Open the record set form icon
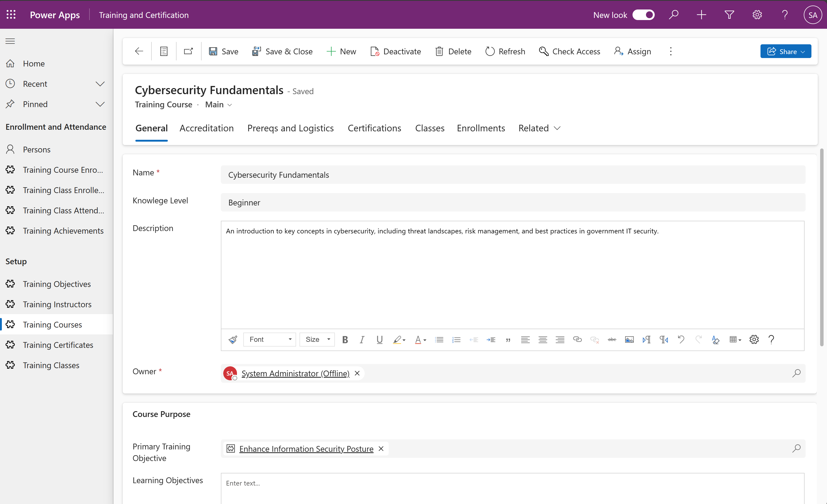827x504 pixels. pyautogui.click(x=164, y=51)
